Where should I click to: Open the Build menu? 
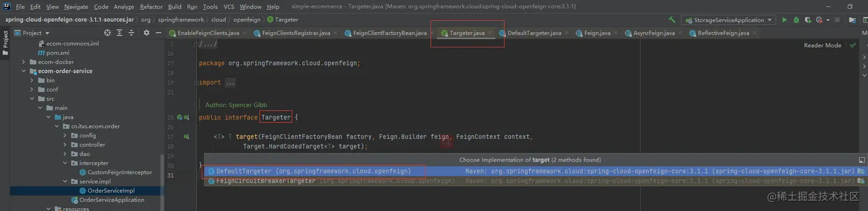click(175, 6)
